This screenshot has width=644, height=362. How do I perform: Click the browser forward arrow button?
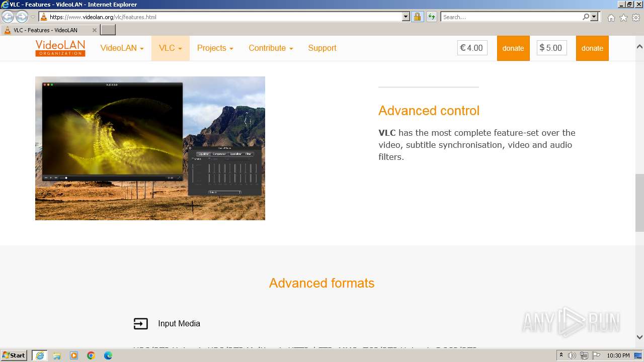pos(22,17)
